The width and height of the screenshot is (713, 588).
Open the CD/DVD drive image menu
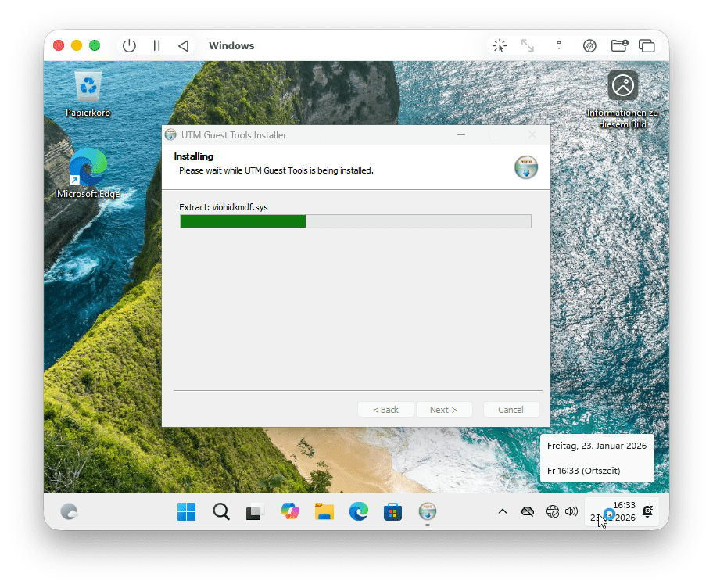[589, 45]
